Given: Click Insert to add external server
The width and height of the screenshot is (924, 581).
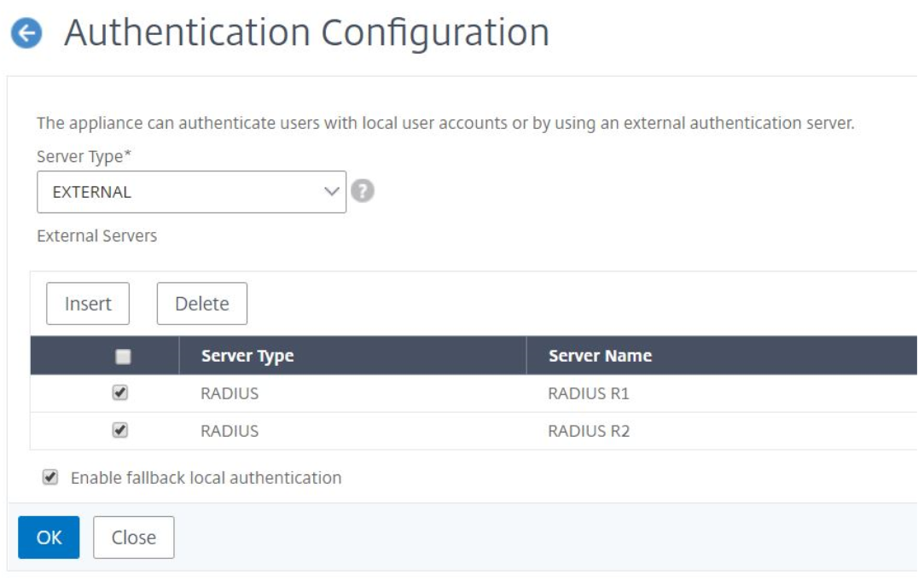Looking at the screenshot, I should tap(88, 304).
